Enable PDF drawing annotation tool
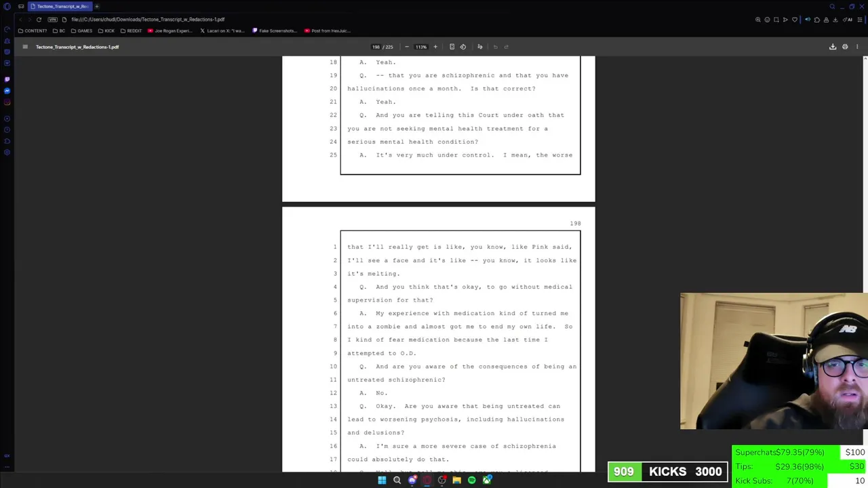The image size is (868, 488). click(x=479, y=47)
